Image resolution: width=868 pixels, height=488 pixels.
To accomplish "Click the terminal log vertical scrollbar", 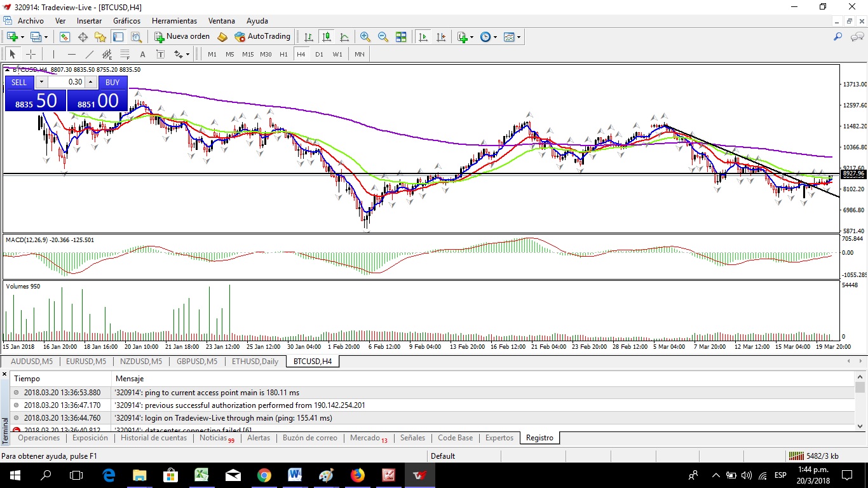I will 860,402.
